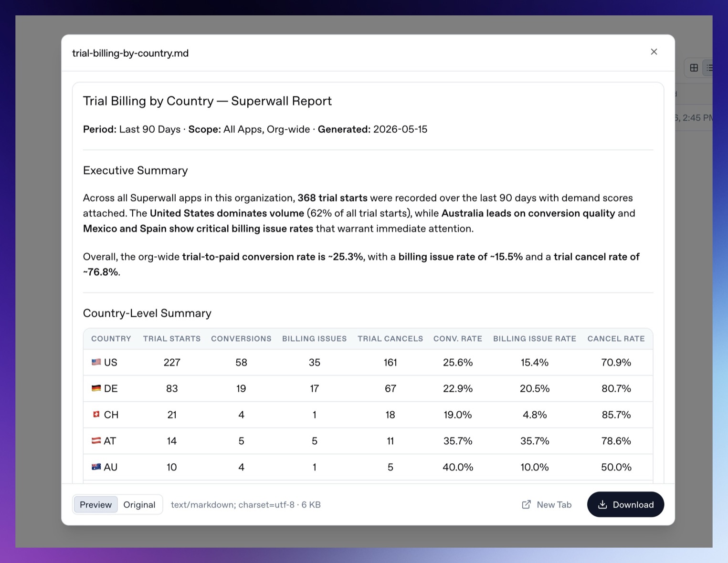Screen dimensions: 728x563
Task: Download the markdown file
Action: pos(625,504)
